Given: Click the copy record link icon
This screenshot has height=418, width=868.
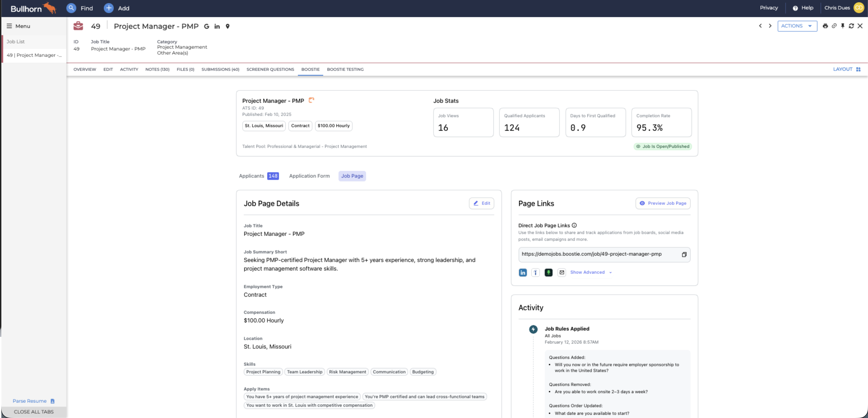Looking at the screenshot, I should [x=834, y=26].
